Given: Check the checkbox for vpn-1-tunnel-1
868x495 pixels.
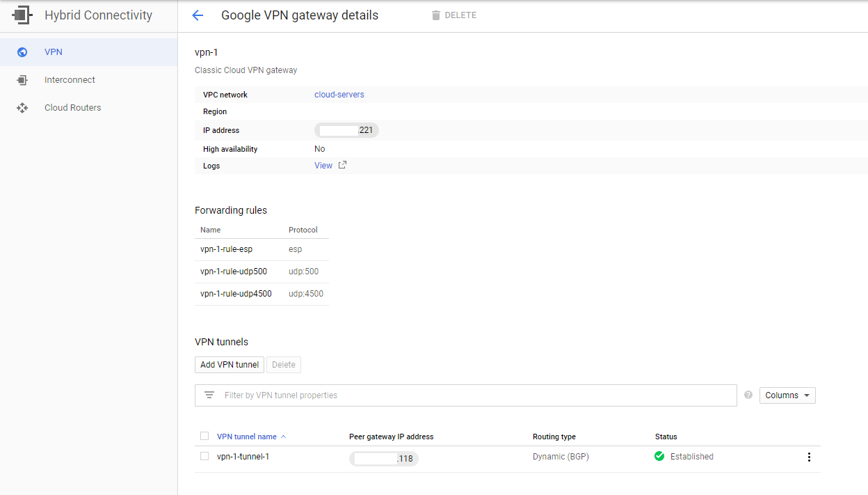Looking at the screenshot, I should tap(204, 456).
